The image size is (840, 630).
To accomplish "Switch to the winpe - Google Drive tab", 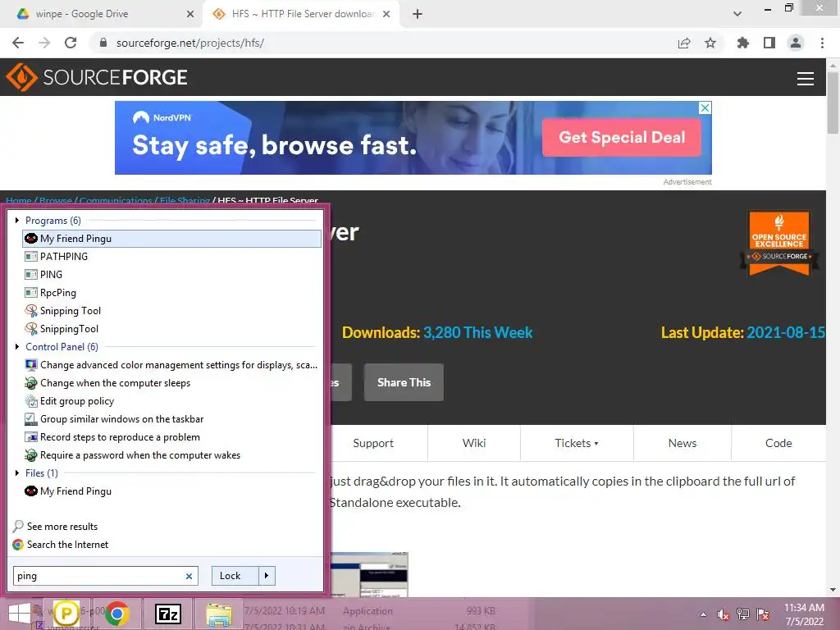I will [x=102, y=14].
